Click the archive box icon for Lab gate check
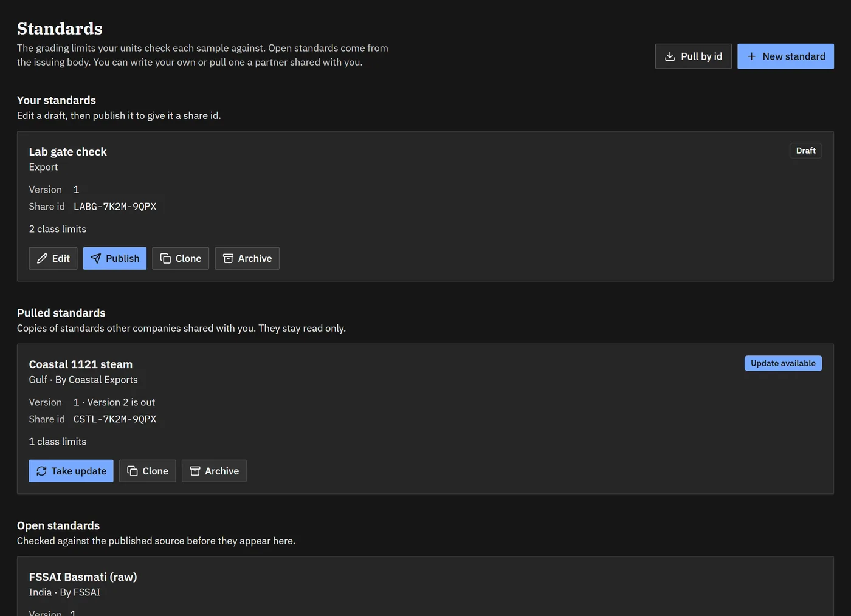Image resolution: width=851 pixels, height=616 pixels. 228,259
